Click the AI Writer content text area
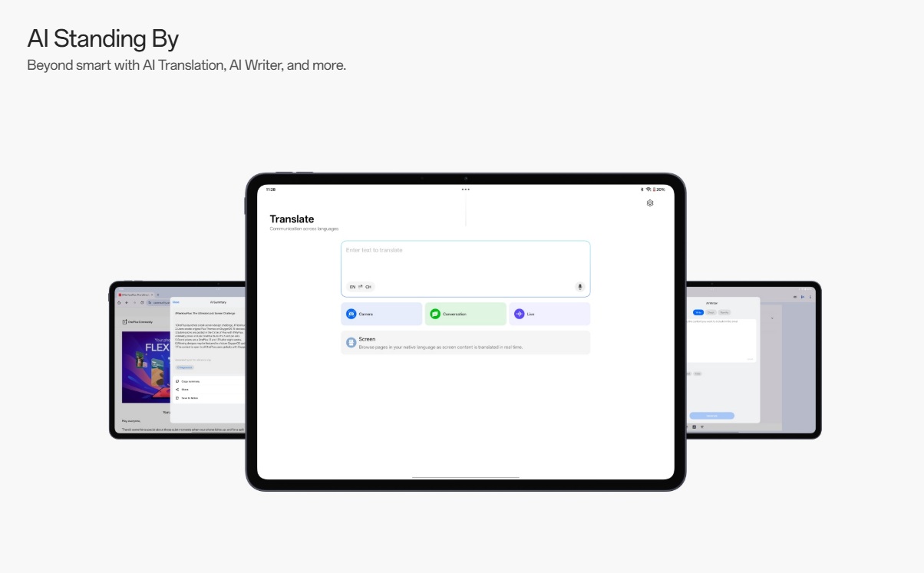924x573 pixels. (721, 338)
